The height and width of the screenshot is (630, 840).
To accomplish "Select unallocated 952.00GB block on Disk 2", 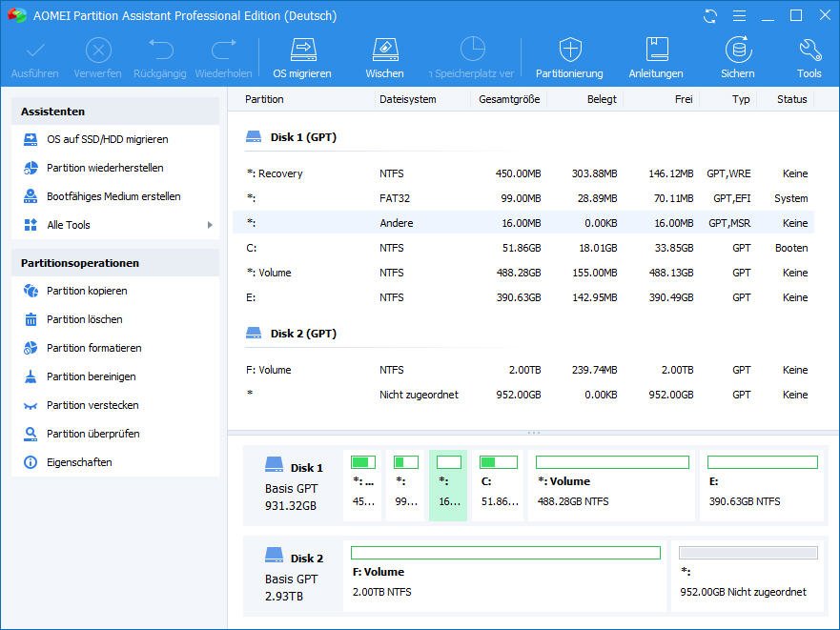I will click(x=748, y=577).
